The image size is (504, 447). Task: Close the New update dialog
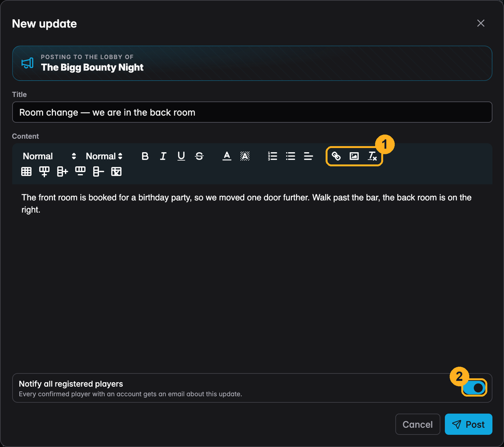(481, 23)
